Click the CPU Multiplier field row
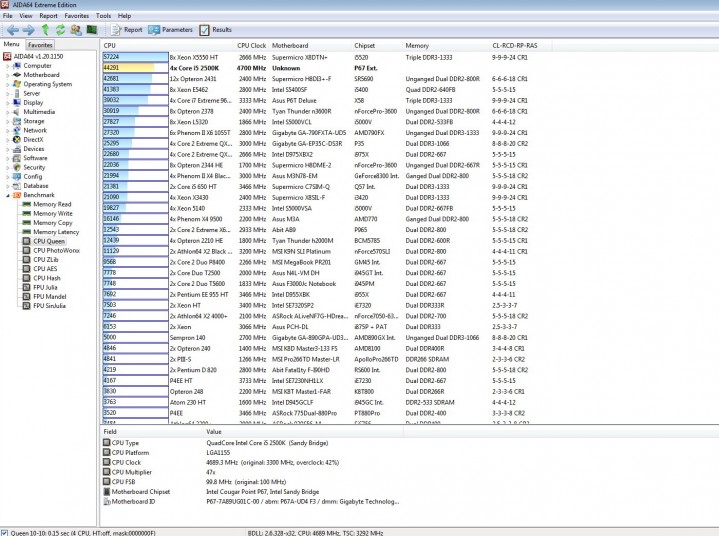This screenshot has height=536, width=719. pos(160,472)
